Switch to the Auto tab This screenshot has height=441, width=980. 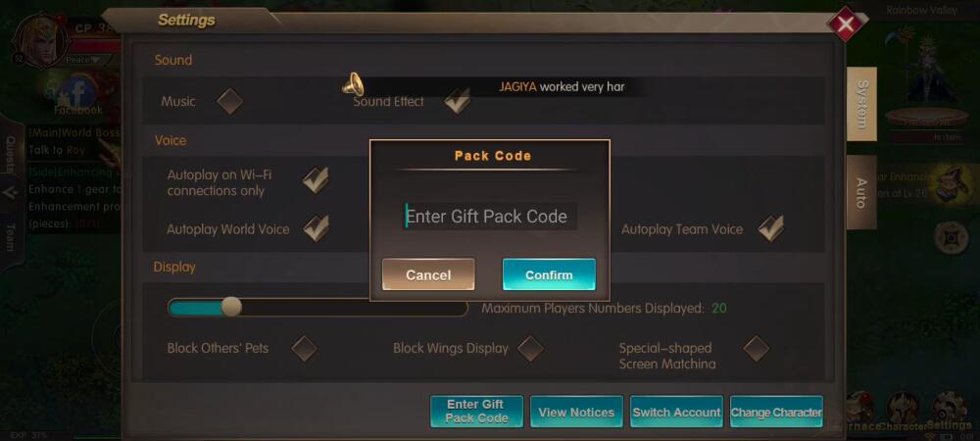861,192
